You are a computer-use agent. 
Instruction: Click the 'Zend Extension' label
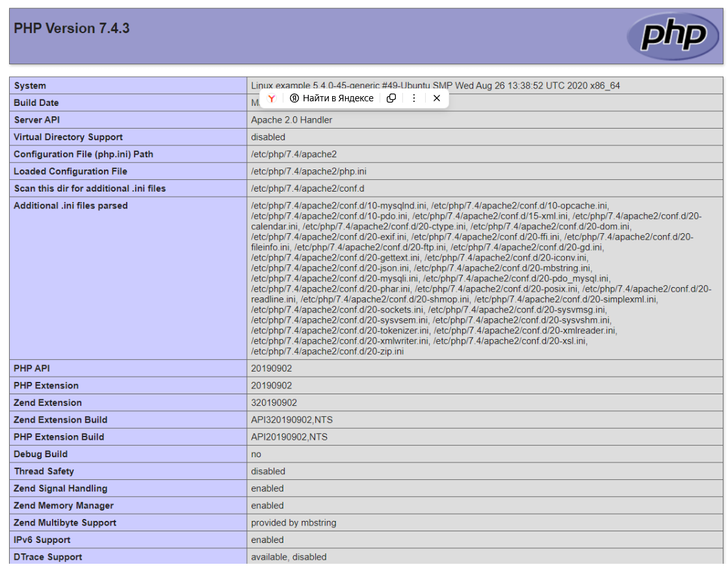48,403
